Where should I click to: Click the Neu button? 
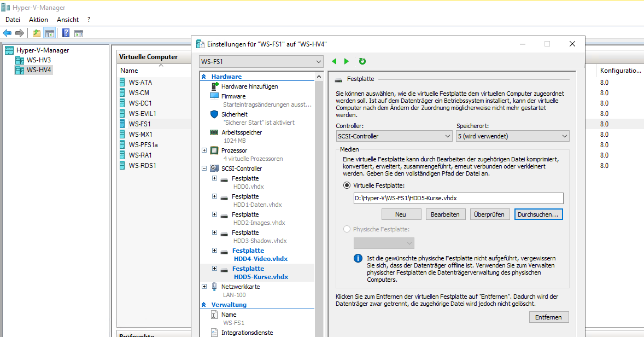click(x=401, y=214)
